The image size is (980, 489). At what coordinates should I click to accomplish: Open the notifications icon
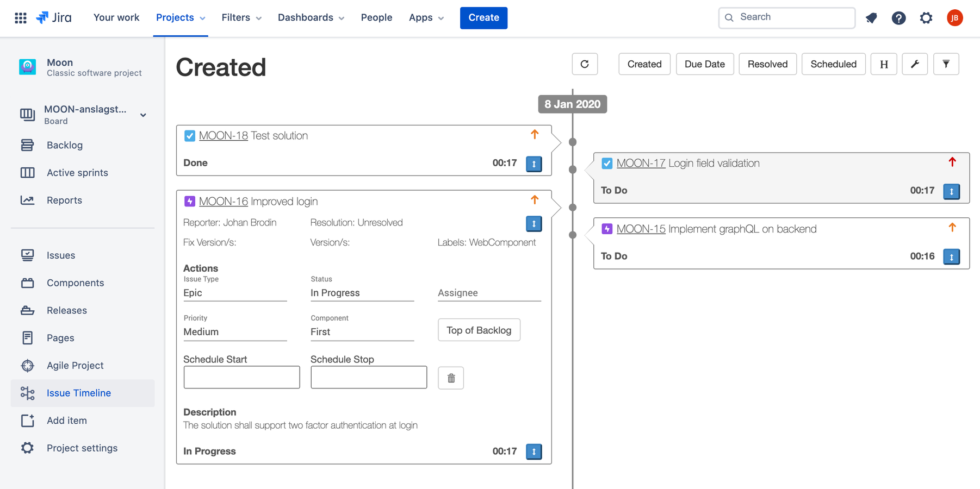(x=871, y=18)
